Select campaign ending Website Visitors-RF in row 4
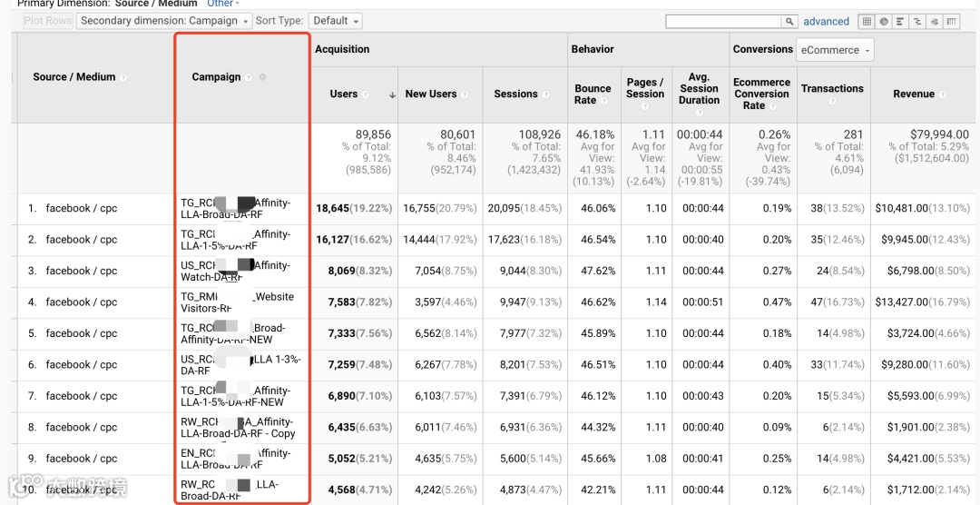 coord(237,302)
